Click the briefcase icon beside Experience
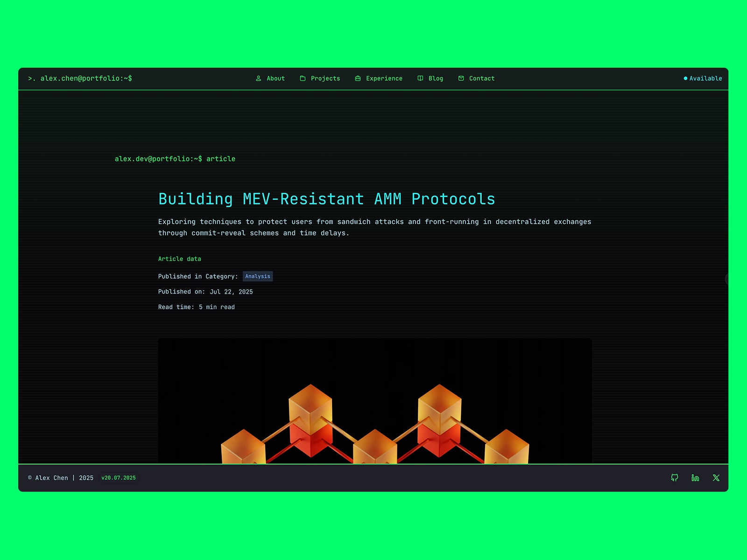Screen dimensions: 747x560 pos(358,78)
